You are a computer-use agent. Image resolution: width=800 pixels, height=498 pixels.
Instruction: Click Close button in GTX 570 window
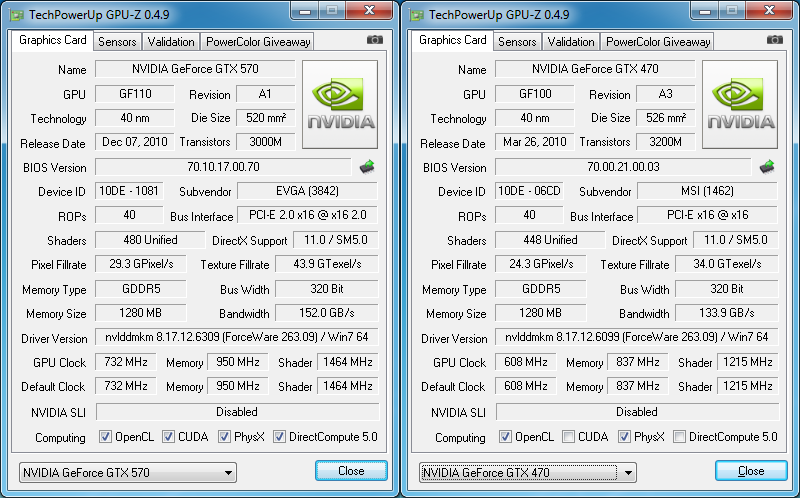tap(351, 471)
